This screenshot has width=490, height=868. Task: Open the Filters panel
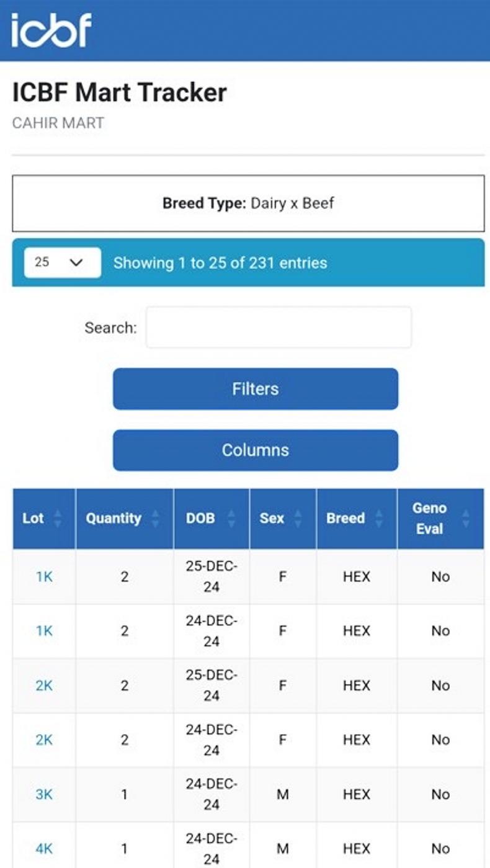(255, 389)
